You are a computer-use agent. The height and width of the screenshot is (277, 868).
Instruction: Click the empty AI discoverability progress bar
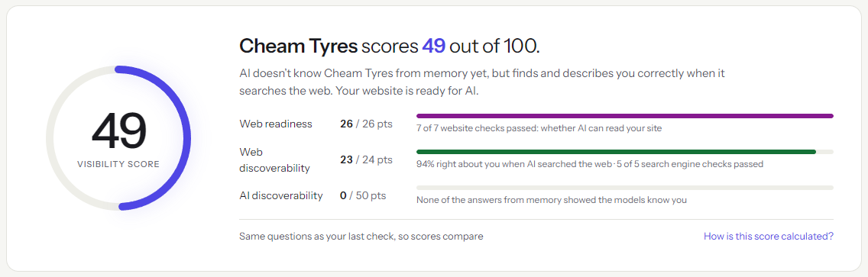click(624, 188)
